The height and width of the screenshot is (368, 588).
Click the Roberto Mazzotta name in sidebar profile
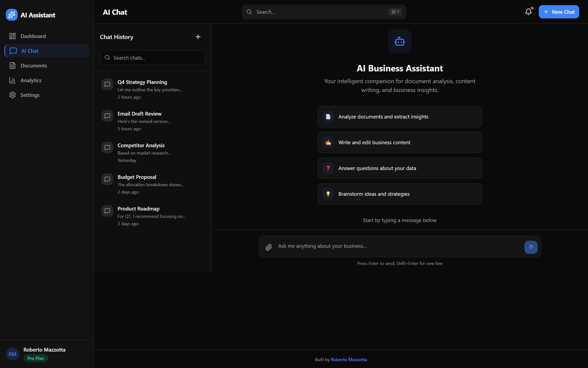[x=44, y=350]
